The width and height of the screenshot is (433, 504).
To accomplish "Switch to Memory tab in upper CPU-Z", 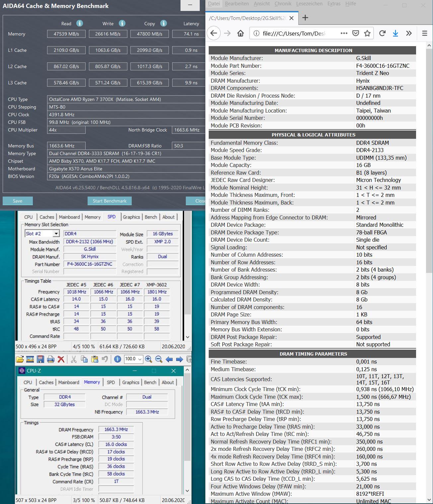I will coord(93,217).
